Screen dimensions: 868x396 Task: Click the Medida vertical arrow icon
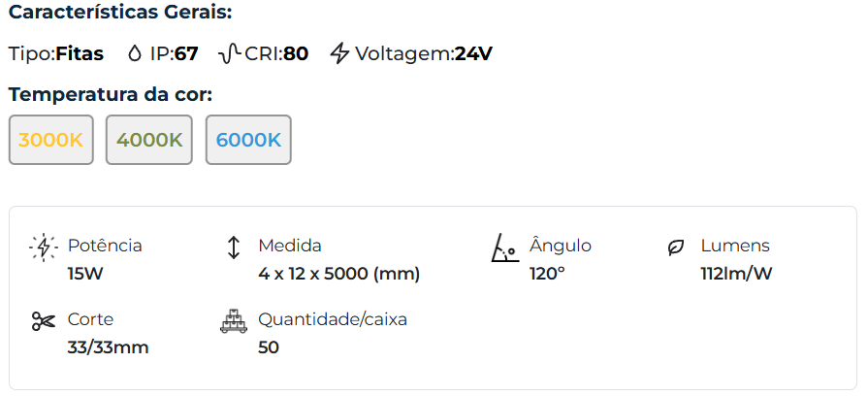click(233, 247)
